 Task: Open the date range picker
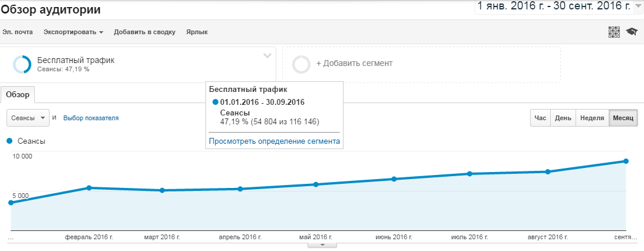tap(558, 7)
